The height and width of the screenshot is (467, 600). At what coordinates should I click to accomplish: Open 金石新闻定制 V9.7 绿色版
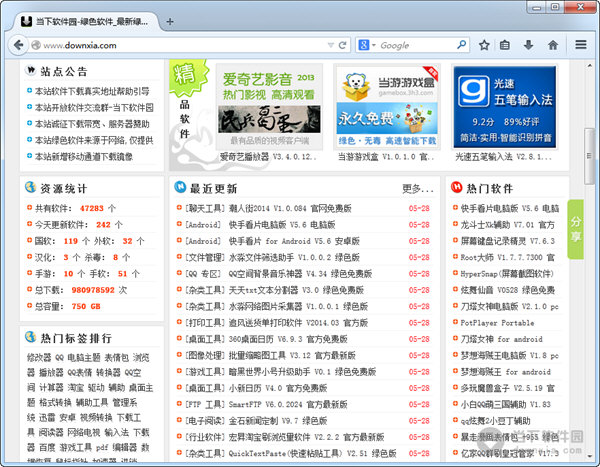278,421
